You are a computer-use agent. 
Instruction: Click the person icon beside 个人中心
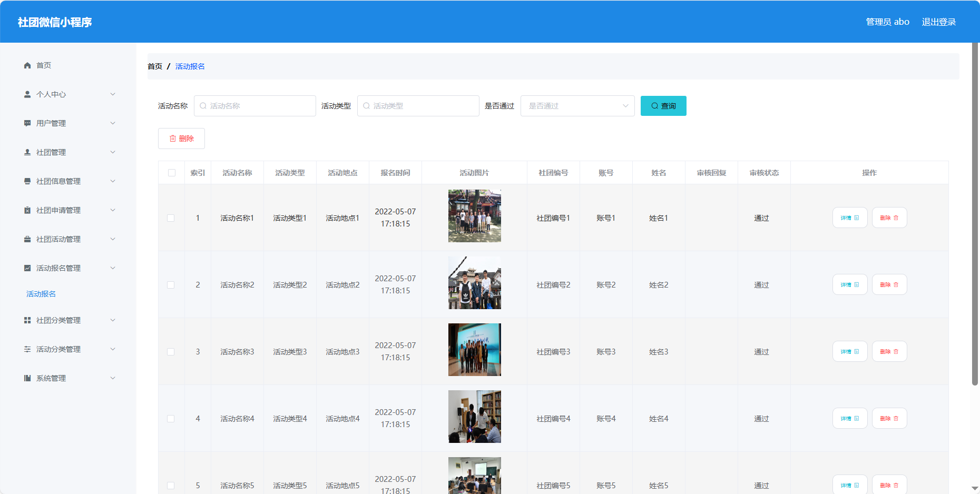(x=27, y=94)
